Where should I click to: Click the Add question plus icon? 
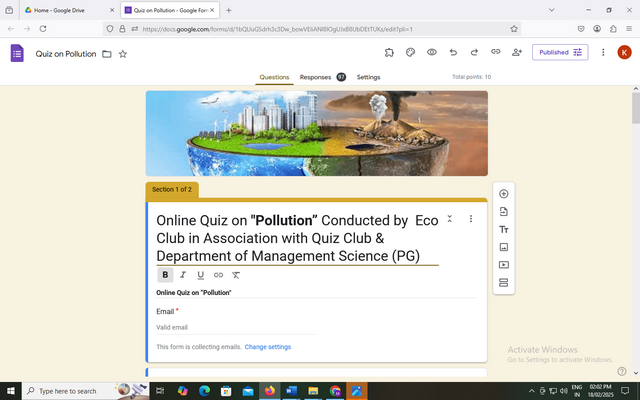point(503,193)
